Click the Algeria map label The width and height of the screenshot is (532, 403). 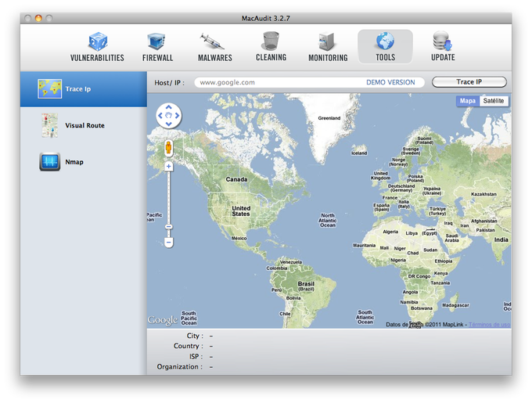tap(390, 232)
